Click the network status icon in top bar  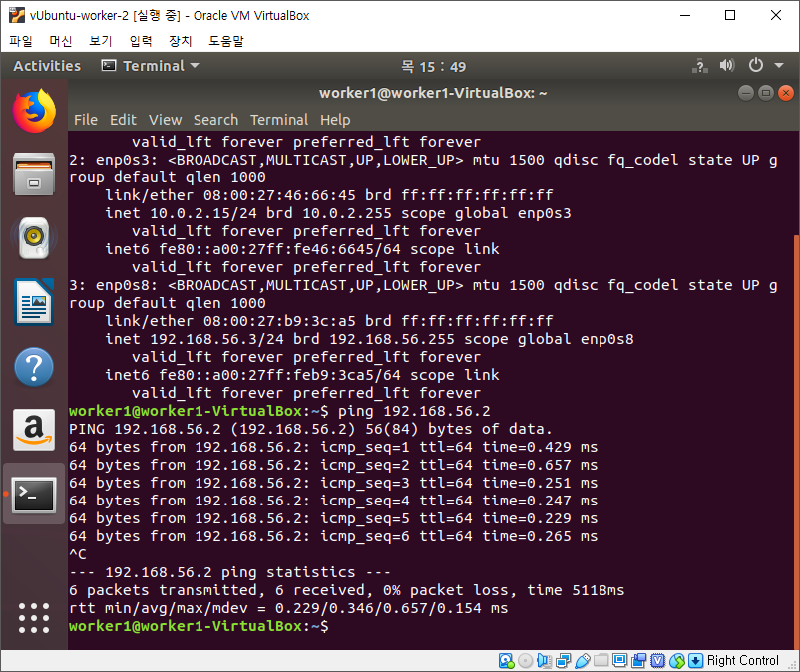pyautogui.click(x=700, y=66)
